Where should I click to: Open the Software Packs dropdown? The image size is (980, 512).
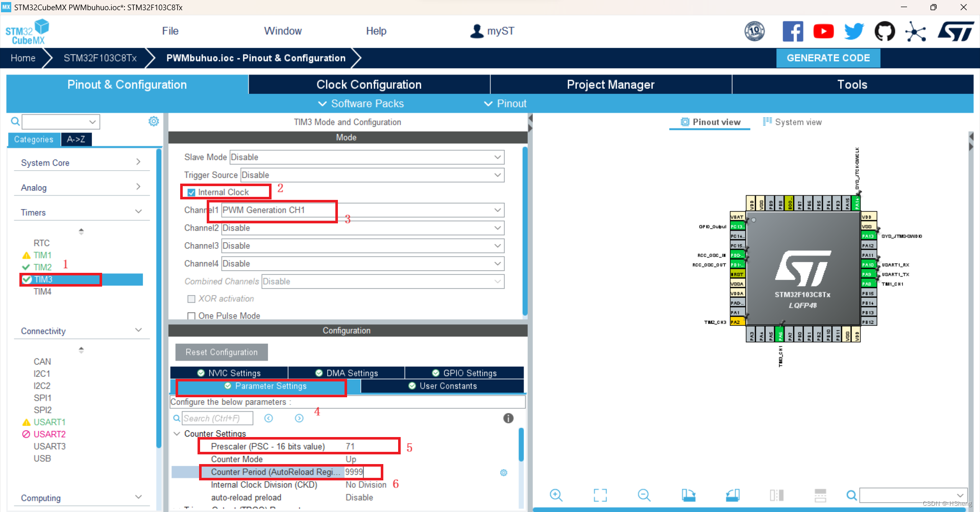click(x=360, y=104)
